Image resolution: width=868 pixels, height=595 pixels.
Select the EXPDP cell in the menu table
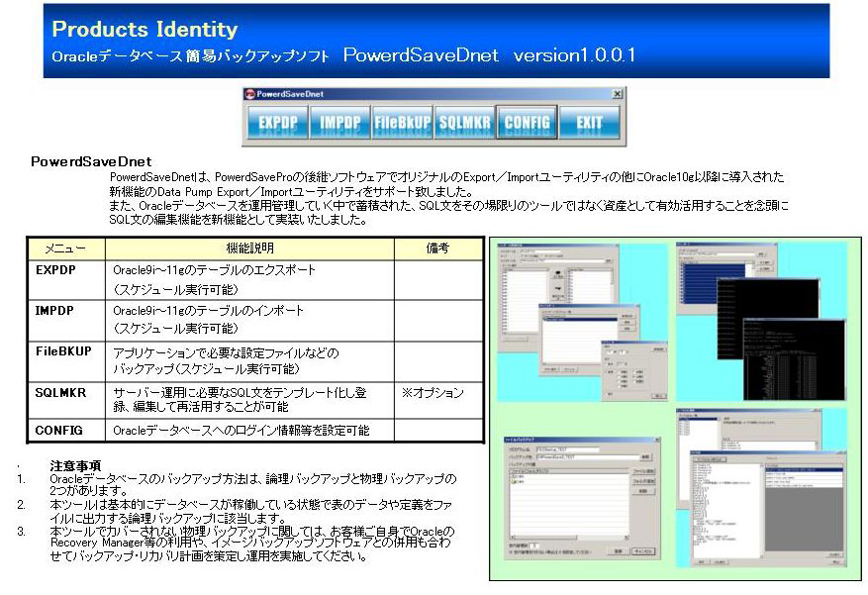click(x=66, y=280)
